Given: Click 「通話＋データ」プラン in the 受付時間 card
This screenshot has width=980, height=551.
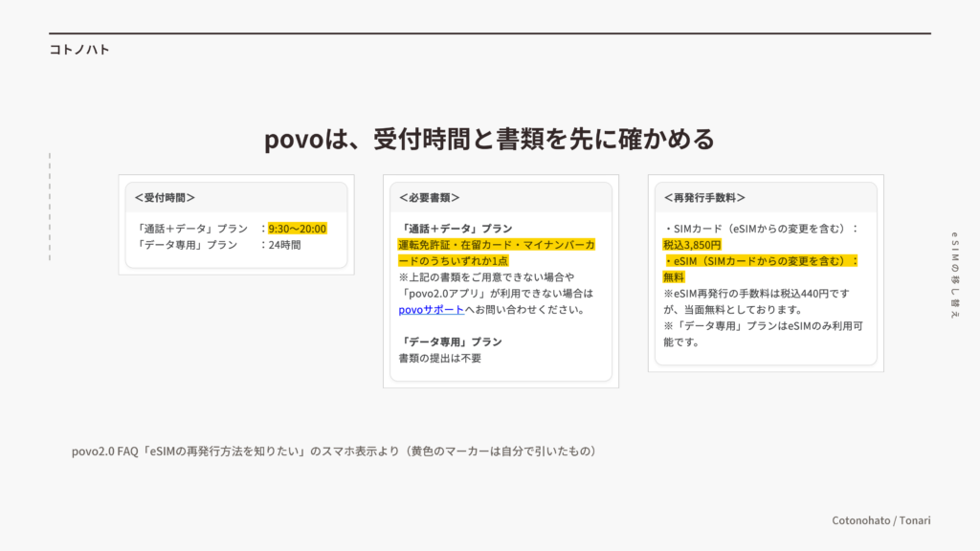Looking at the screenshot, I should pyautogui.click(x=191, y=229).
